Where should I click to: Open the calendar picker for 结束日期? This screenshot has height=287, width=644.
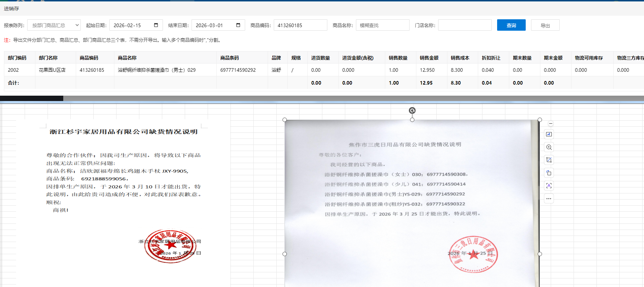[238, 25]
